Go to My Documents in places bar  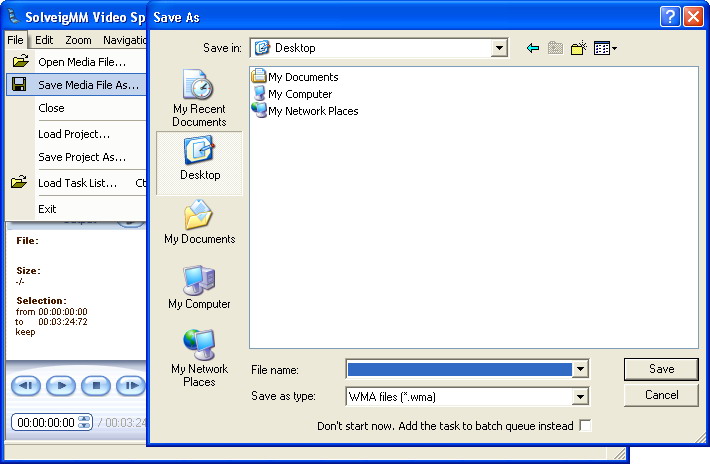point(200,222)
